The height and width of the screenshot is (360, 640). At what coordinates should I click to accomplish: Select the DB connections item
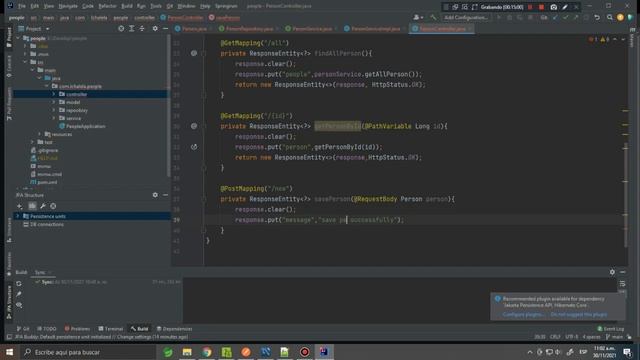[44, 224]
